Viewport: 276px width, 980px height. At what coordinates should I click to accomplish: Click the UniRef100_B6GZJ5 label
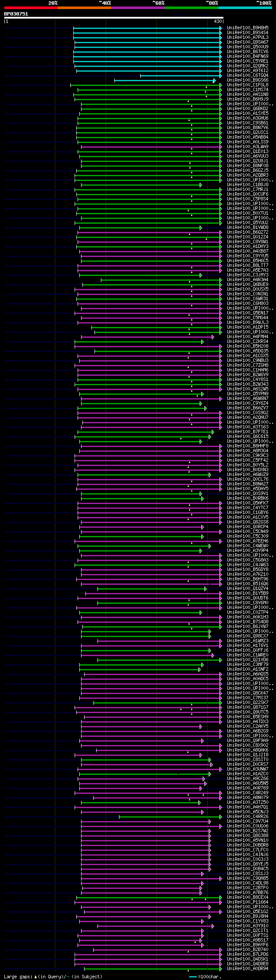248,170
